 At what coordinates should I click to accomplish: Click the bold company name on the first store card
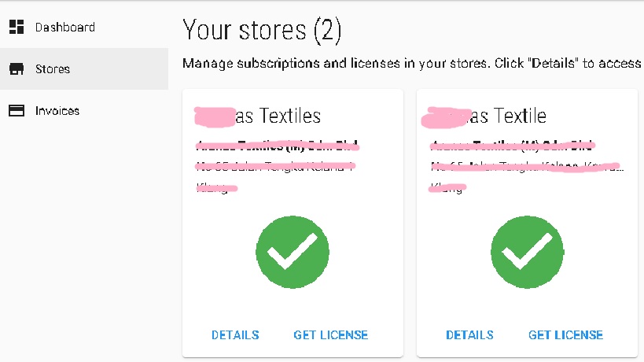[x=276, y=146]
